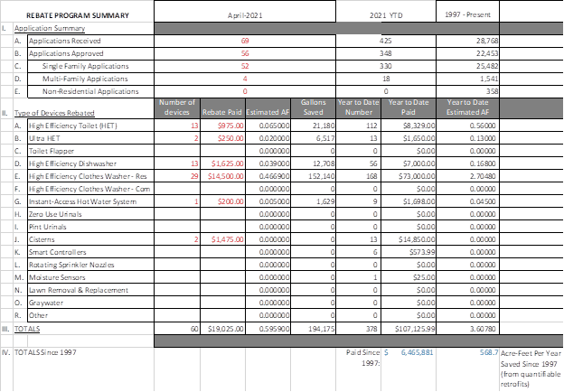Image resolution: width=564 pixels, height=392 pixels.
Task: Click the April Applications Received value 69
Action: (x=245, y=41)
